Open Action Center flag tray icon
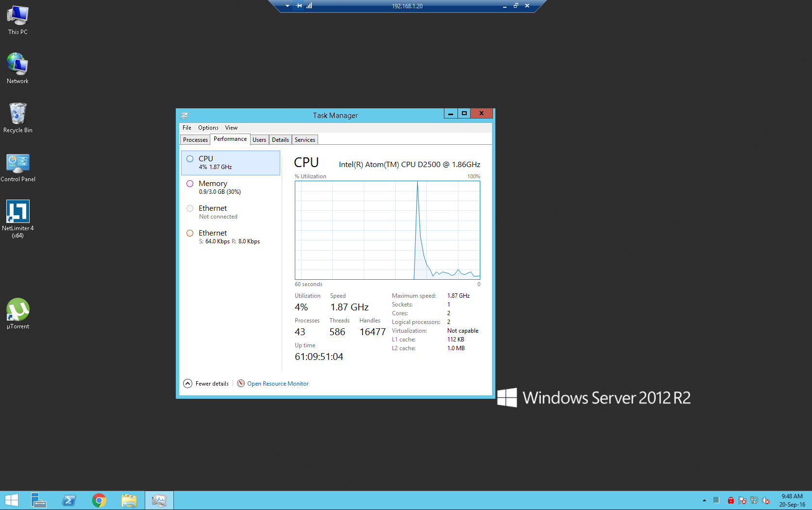812x510 pixels. [743, 500]
